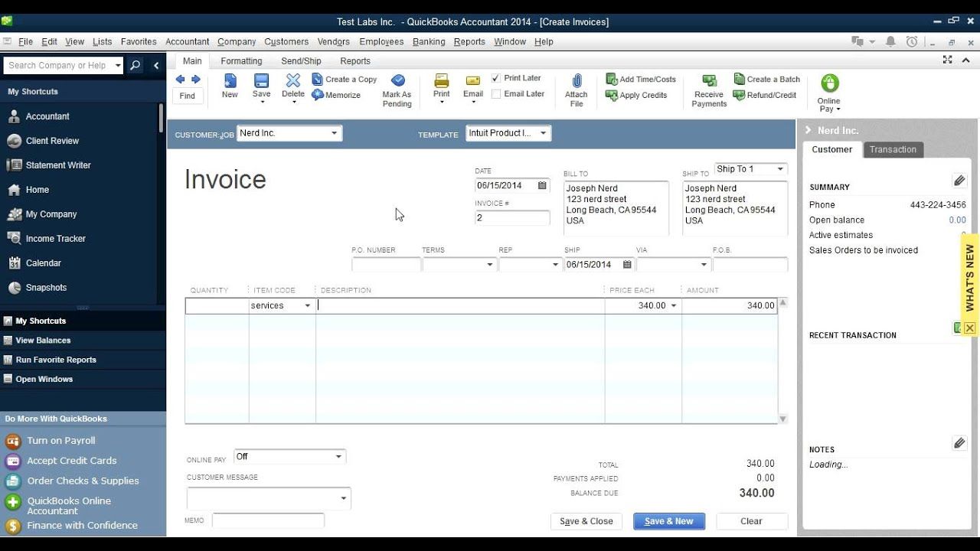Expand the Template dropdown
980x551 pixels.
tap(543, 133)
